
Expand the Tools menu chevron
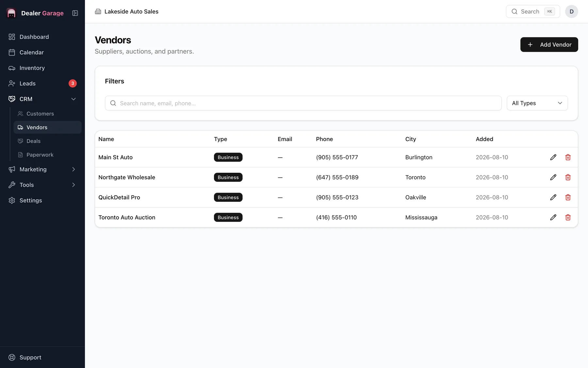coord(73,185)
